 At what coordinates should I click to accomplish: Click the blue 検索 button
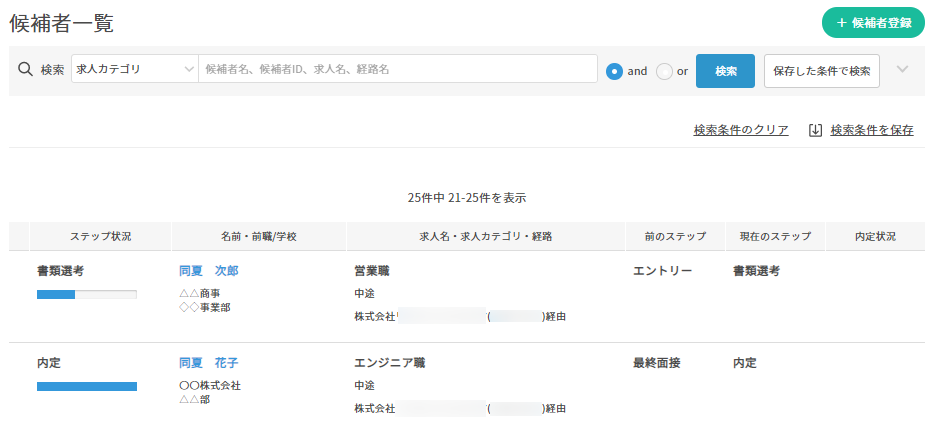[725, 71]
